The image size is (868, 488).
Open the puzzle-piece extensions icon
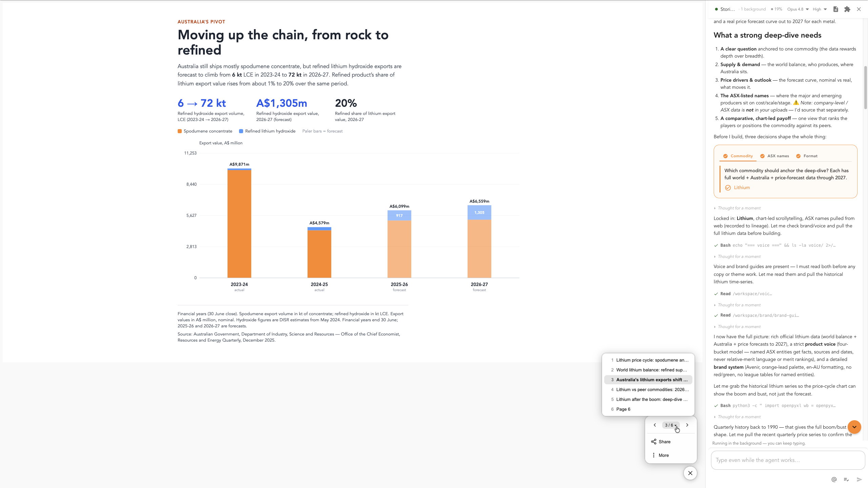[847, 9]
